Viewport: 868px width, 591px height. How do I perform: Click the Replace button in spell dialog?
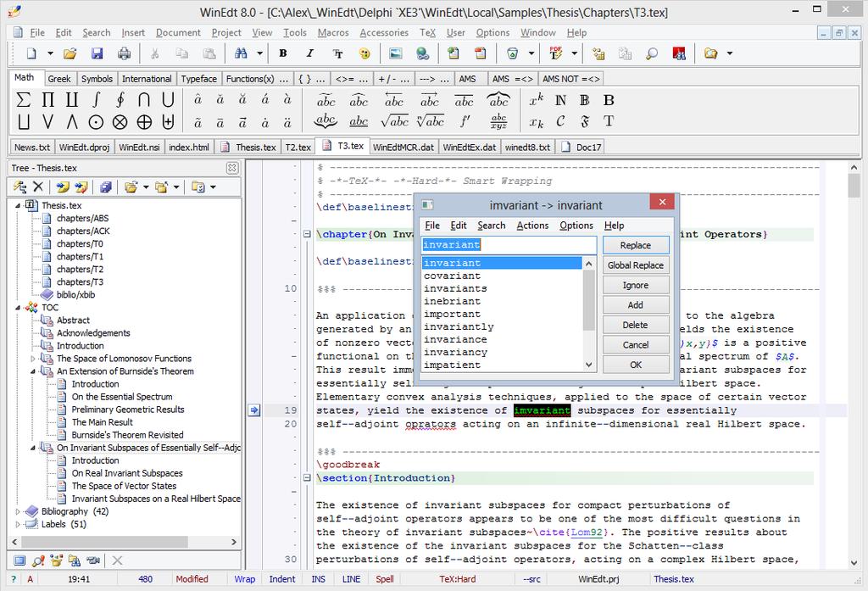636,245
